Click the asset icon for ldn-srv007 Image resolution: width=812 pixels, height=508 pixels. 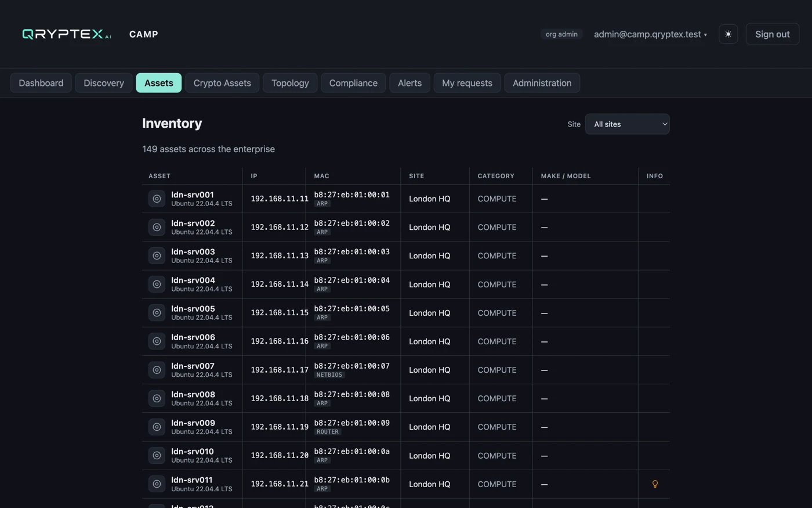click(157, 370)
